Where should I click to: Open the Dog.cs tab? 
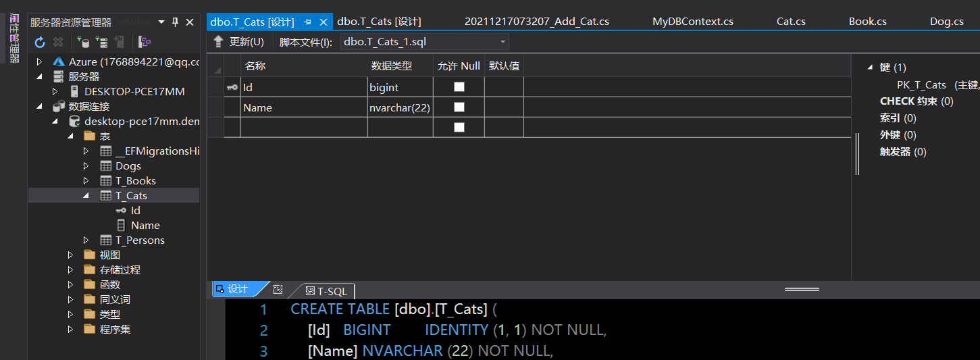[x=947, y=22]
